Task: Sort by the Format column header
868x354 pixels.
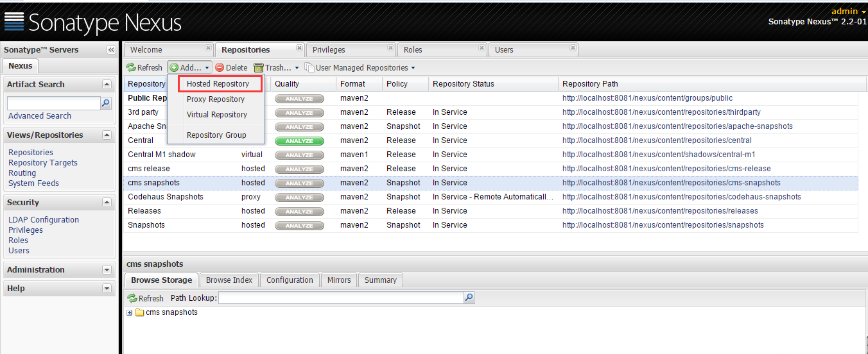Action: click(x=359, y=84)
